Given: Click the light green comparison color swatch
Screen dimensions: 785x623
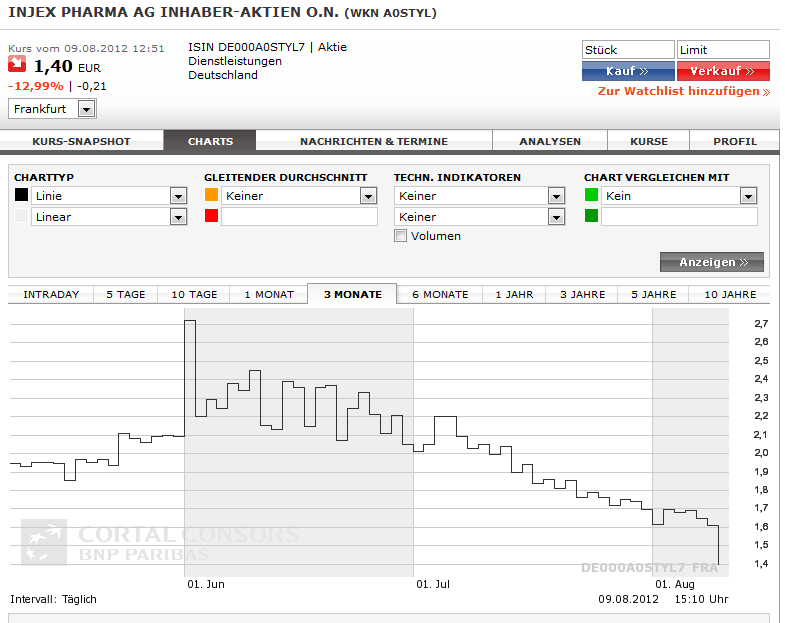Looking at the screenshot, I should coord(591,195).
